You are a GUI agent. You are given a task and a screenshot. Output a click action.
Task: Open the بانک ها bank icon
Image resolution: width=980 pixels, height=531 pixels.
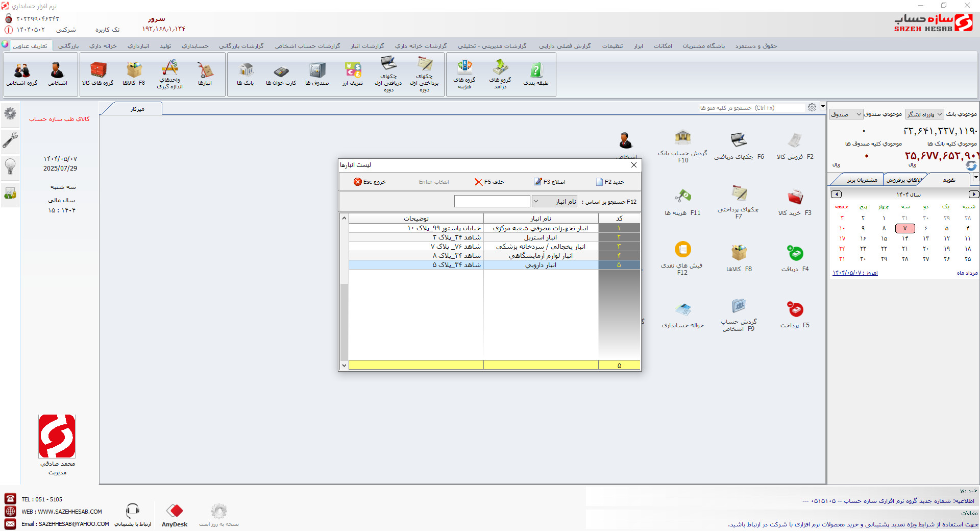click(x=246, y=74)
